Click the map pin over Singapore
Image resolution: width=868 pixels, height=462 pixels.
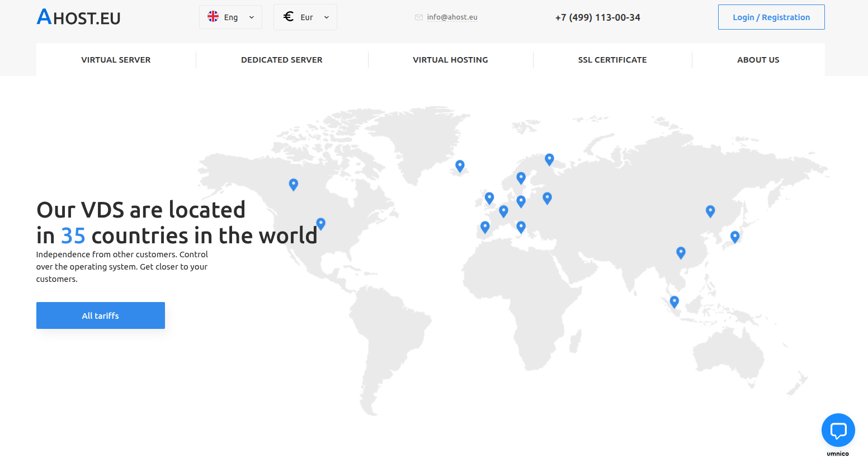(x=674, y=301)
